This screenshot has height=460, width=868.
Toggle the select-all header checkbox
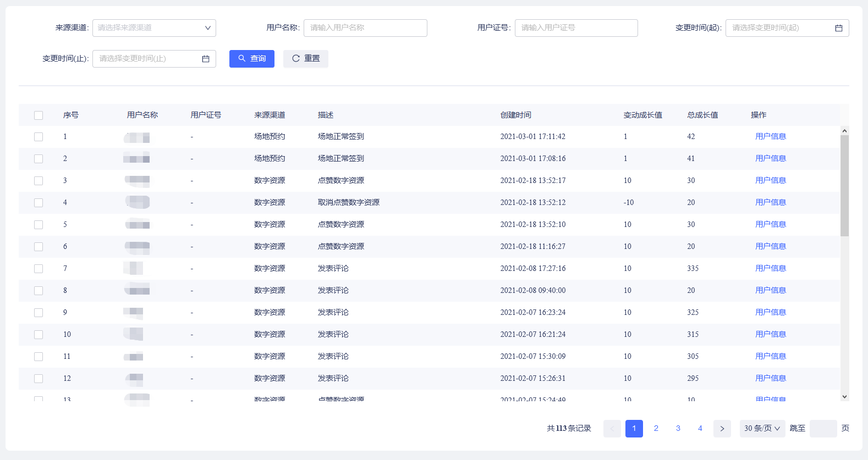point(39,115)
